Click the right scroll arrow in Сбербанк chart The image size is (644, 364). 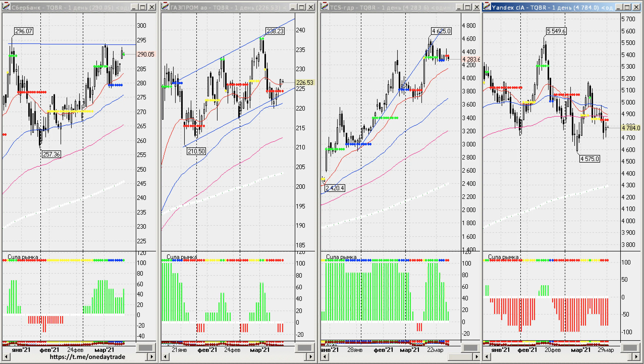(152, 357)
